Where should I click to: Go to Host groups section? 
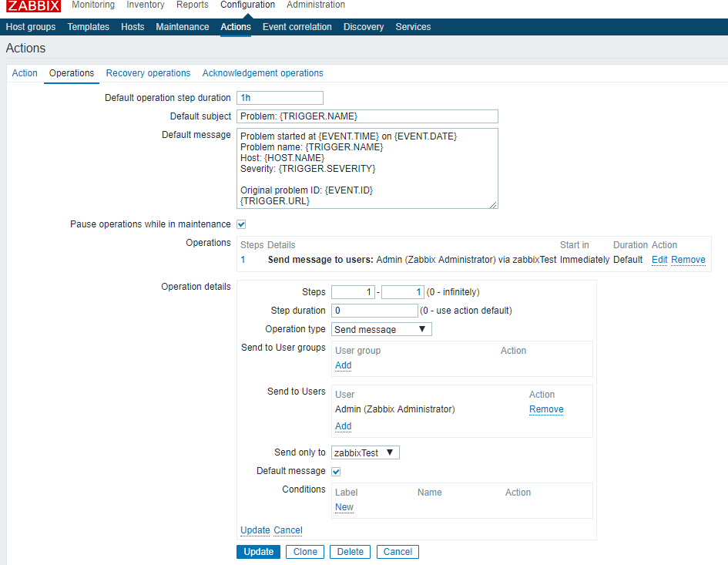(31, 27)
